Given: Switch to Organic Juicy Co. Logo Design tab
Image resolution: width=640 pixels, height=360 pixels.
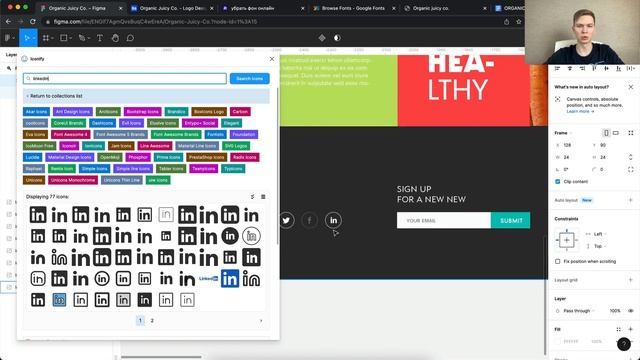Looking at the screenshot, I should [x=172, y=8].
